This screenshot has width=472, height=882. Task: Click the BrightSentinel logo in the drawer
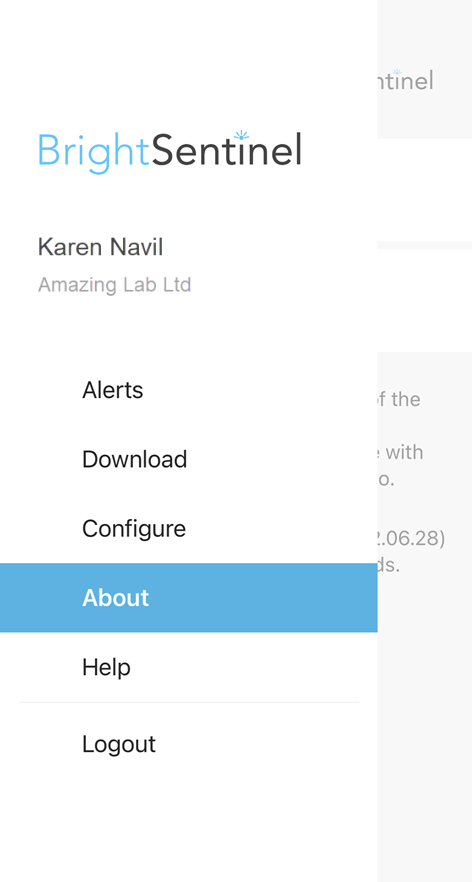170,152
